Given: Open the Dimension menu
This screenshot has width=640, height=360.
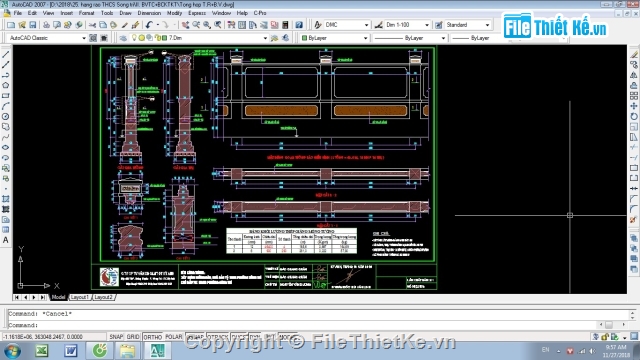Looking at the screenshot, I should pyautogui.click(x=149, y=13).
